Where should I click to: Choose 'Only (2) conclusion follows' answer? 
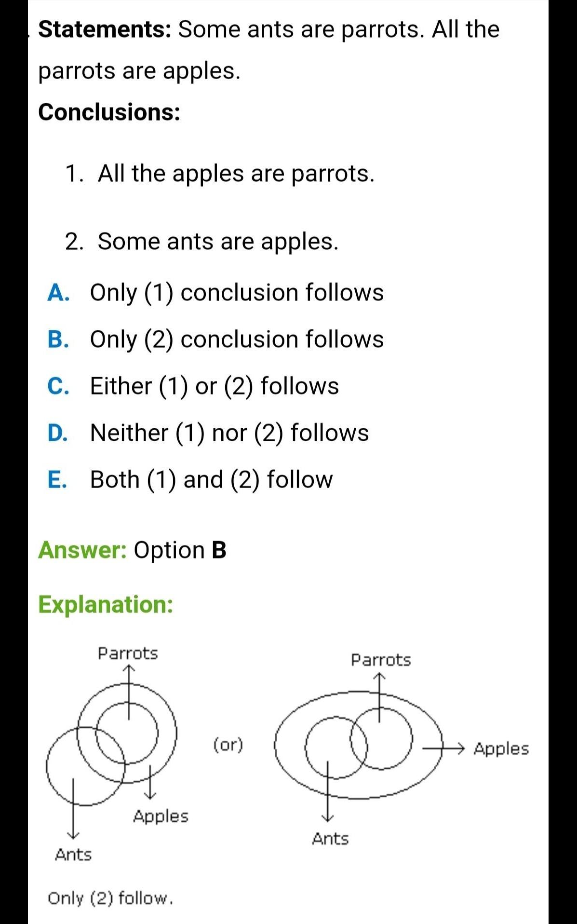(x=237, y=340)
